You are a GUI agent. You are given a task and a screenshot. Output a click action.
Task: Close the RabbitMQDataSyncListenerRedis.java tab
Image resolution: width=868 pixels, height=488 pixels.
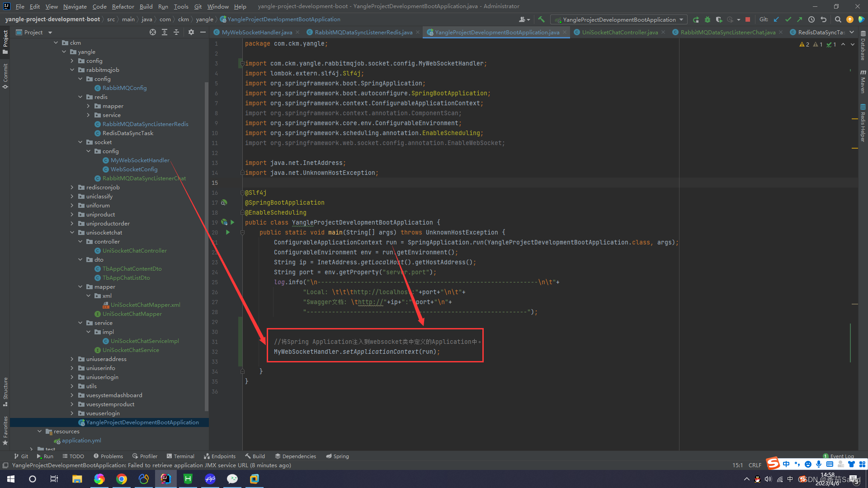tap(418, 32)
